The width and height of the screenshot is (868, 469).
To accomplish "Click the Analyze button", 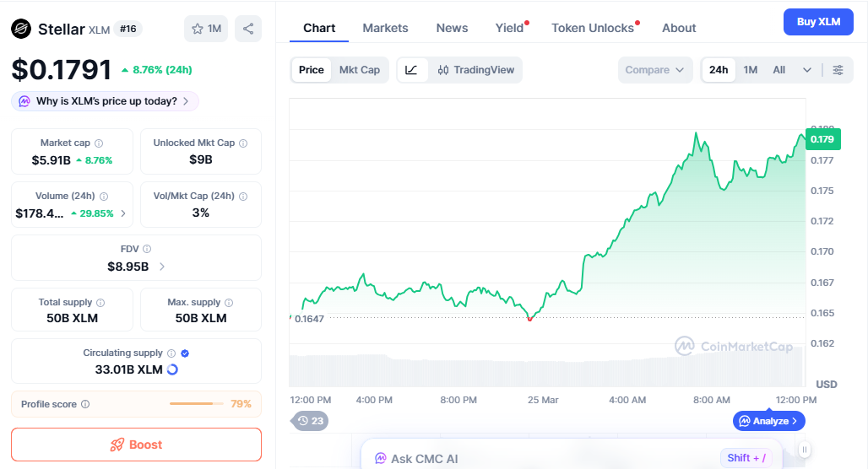I will click(x=769, y=421).
